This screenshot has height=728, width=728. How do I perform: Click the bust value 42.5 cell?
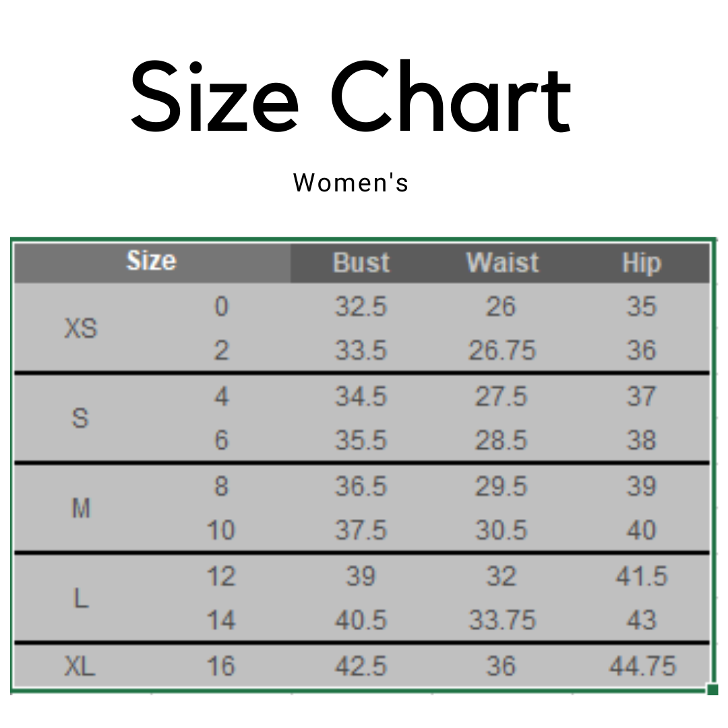[x=361, y=667]
